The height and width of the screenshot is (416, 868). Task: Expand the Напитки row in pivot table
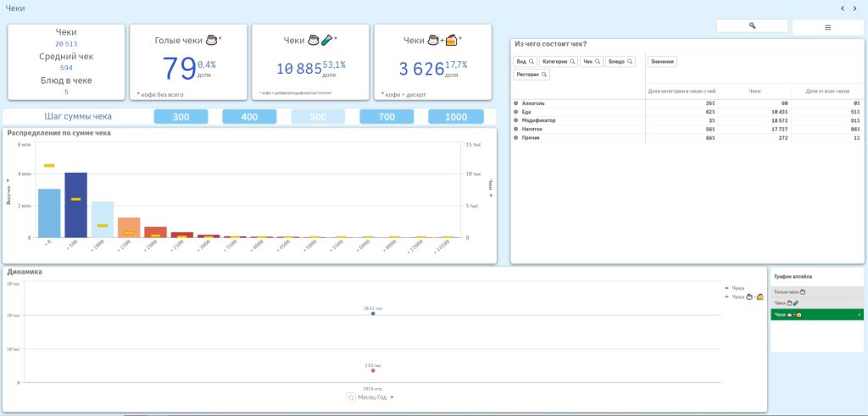click(x=516, y=129)
